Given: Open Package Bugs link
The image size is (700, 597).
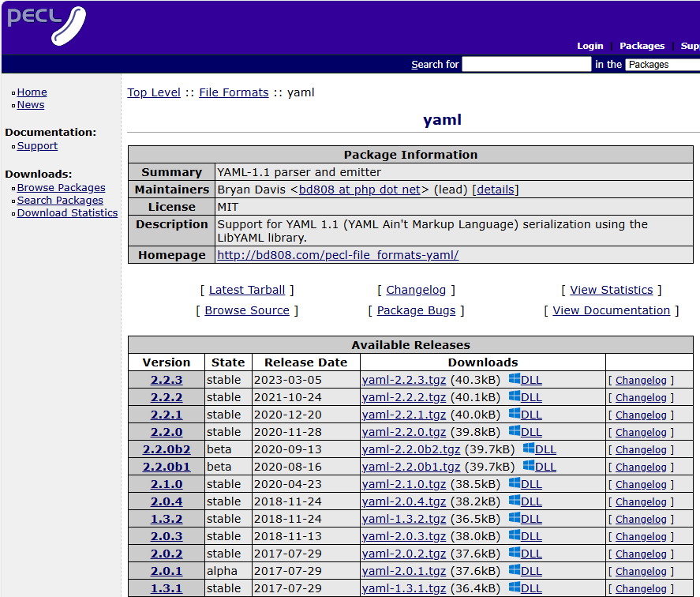Looking at the screenshot, I should [416, 310].
